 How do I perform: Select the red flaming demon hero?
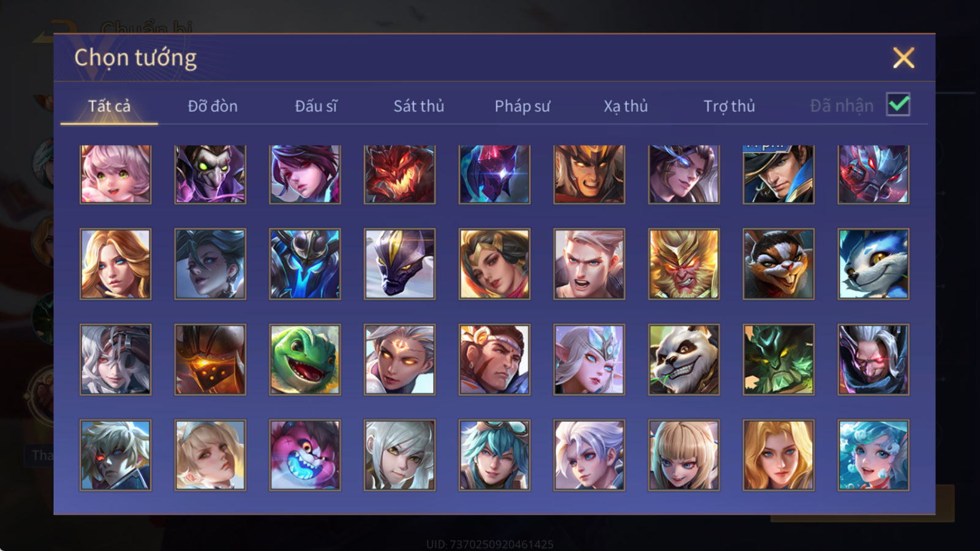(399, 174)
